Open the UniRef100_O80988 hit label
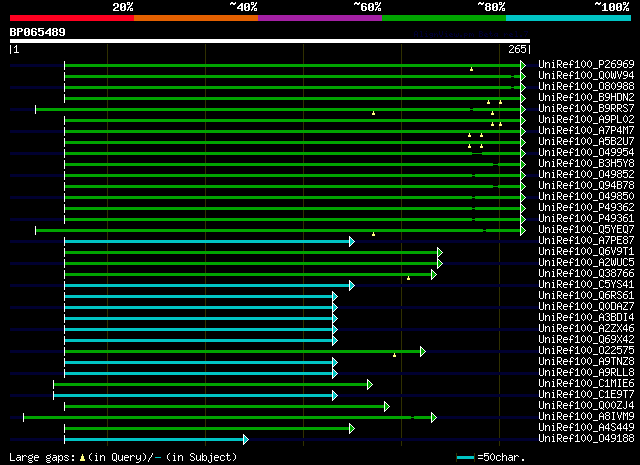Image resolution: width=640 pixels, height=465 pixels. [586, 86]
